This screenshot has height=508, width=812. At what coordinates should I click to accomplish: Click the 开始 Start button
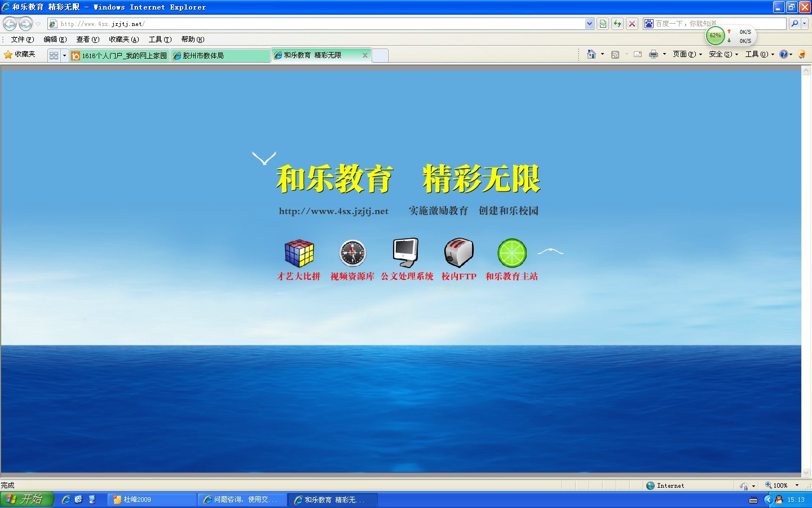[27, 500]
